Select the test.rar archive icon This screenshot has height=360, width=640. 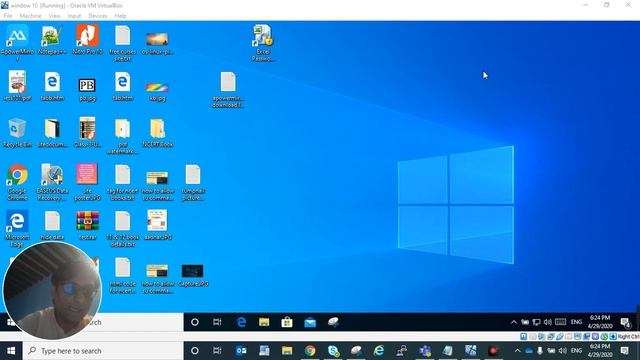(87, 225)
